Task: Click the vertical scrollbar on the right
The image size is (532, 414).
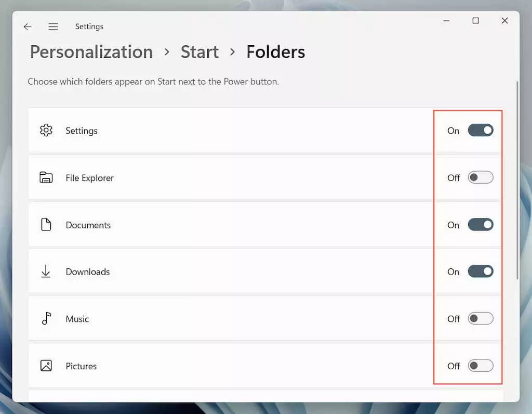Action: (x=517, y=179)
